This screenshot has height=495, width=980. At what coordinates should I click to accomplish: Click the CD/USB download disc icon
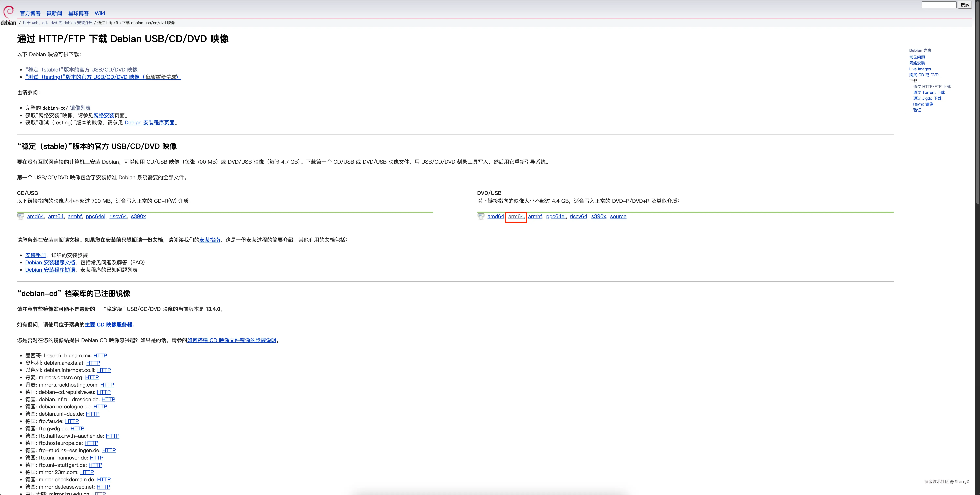point(21,216)
